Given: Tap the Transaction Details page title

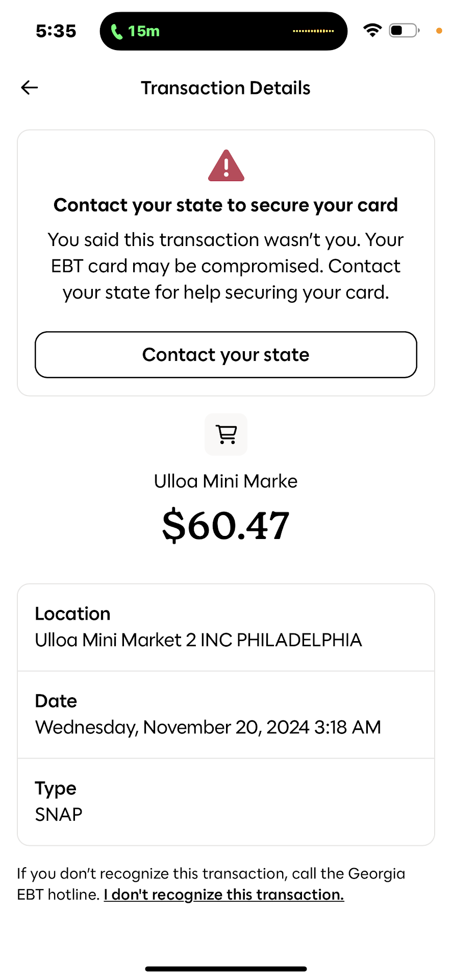Looking at the screenshot, I should [x=226, y=88].
